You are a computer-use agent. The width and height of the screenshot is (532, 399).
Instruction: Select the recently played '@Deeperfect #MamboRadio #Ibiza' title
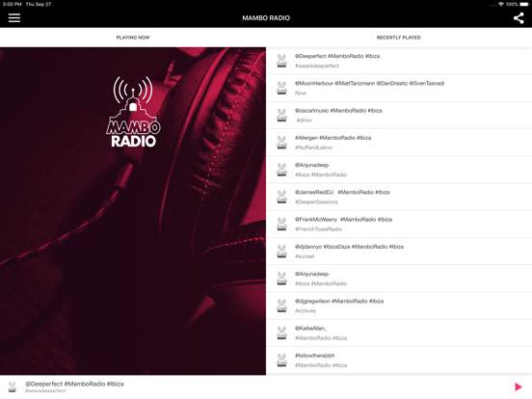click(x=337, y=56)
